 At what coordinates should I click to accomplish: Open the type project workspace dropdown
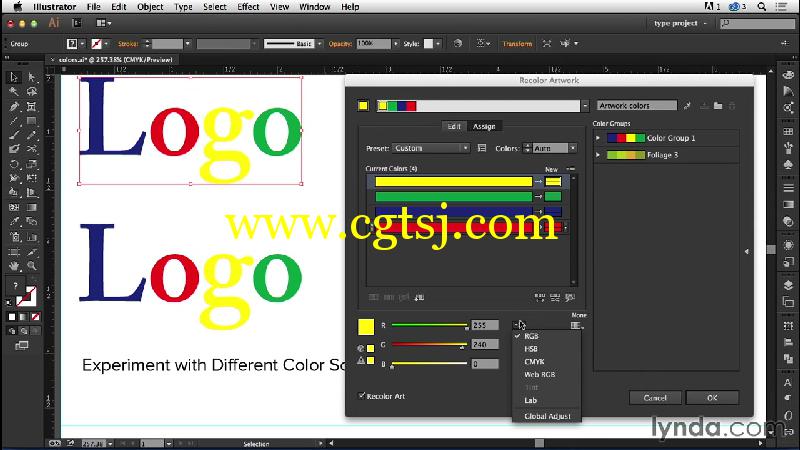[x=681, y=23]
